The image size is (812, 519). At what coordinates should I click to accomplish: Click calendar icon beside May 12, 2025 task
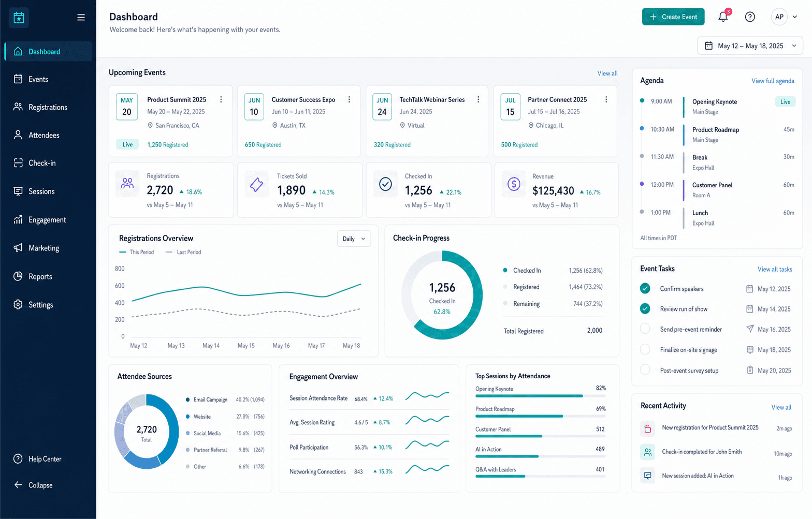pos(749,289)
